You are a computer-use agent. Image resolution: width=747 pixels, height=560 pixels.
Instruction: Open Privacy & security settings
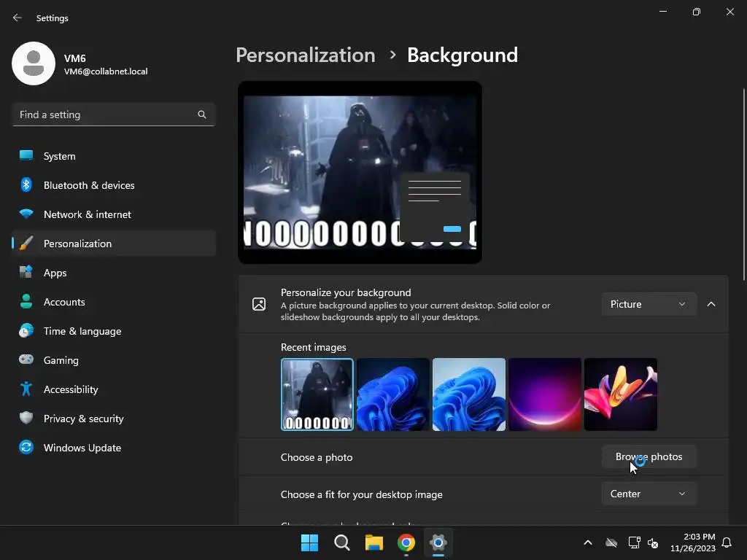click(114, 419)
